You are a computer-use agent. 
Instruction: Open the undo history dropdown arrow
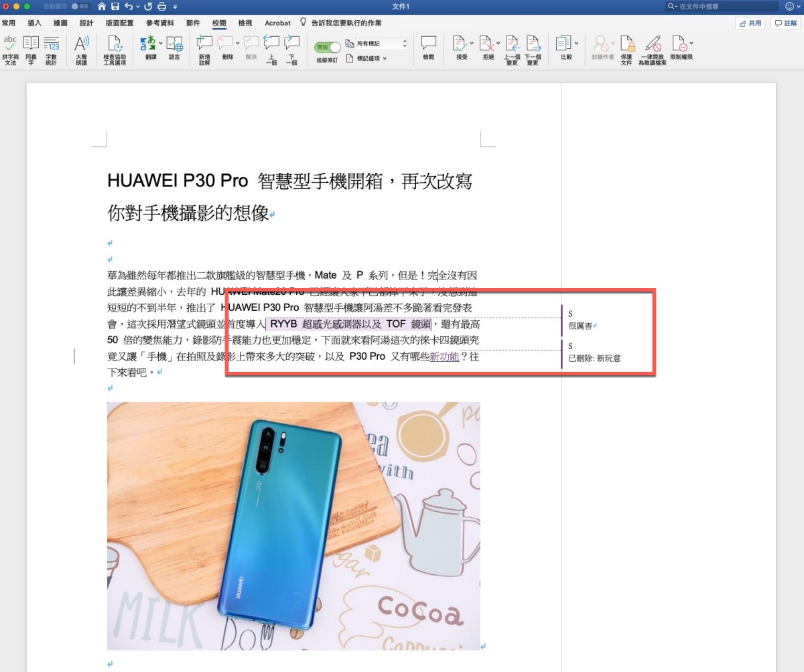137,7
